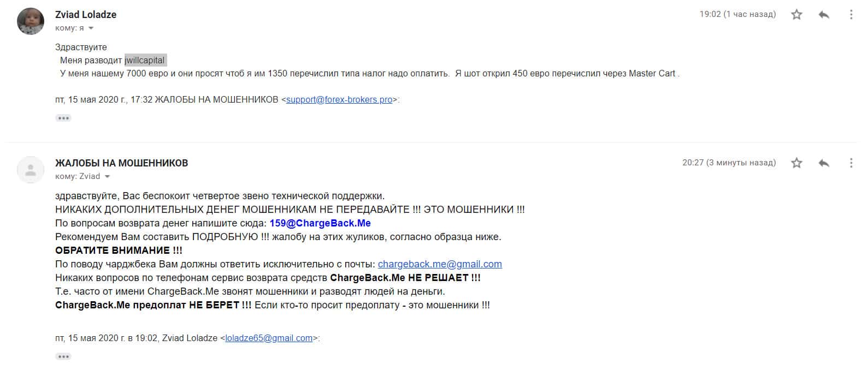Show trimmed content in second message
The image size is (868, 376).
63,356
